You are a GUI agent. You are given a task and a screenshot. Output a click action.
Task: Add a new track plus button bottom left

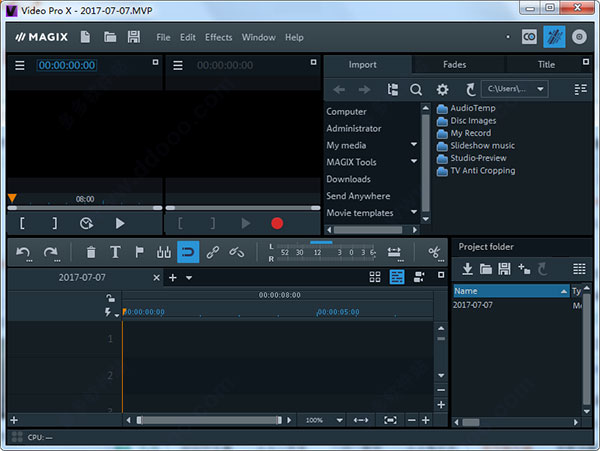[14, 420]
